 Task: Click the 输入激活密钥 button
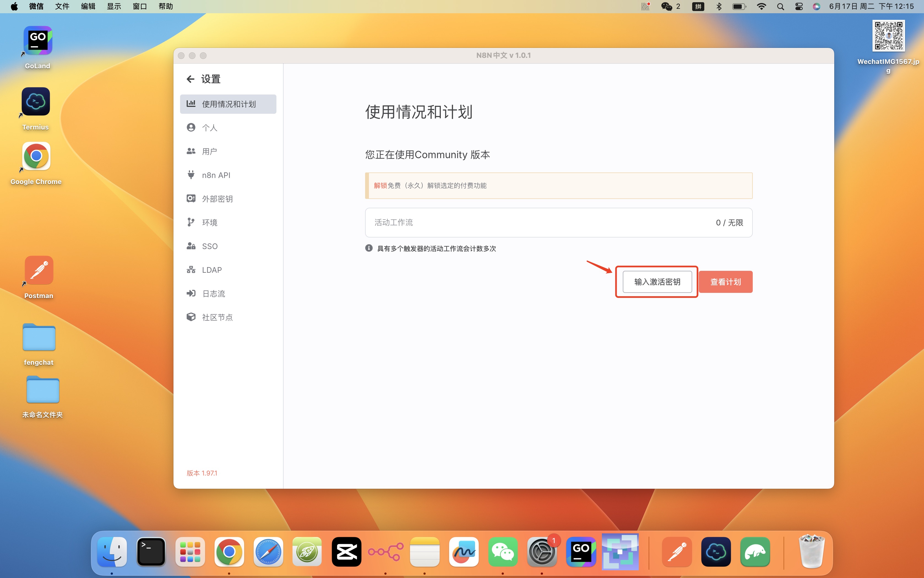click(x=657, y=282)
